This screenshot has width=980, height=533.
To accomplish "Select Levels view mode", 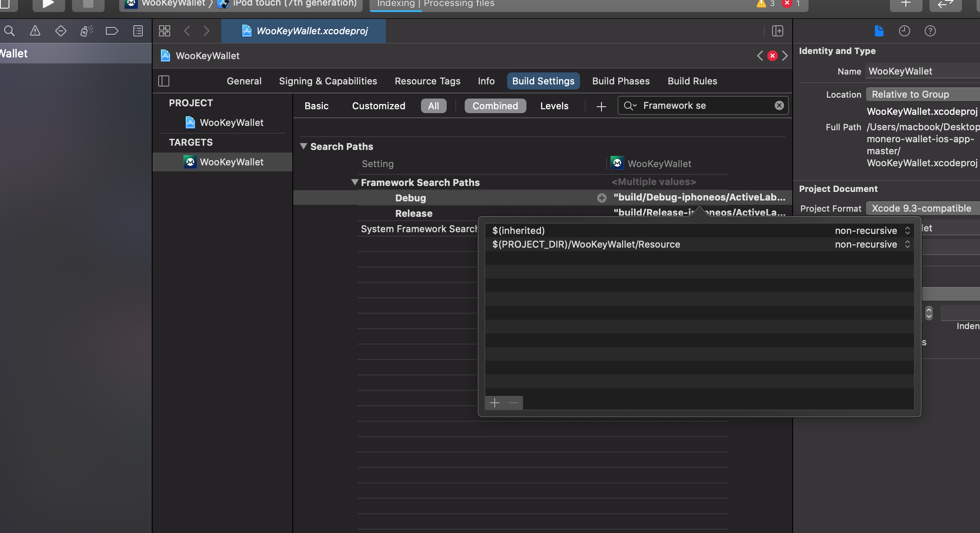I will [554, 106].
